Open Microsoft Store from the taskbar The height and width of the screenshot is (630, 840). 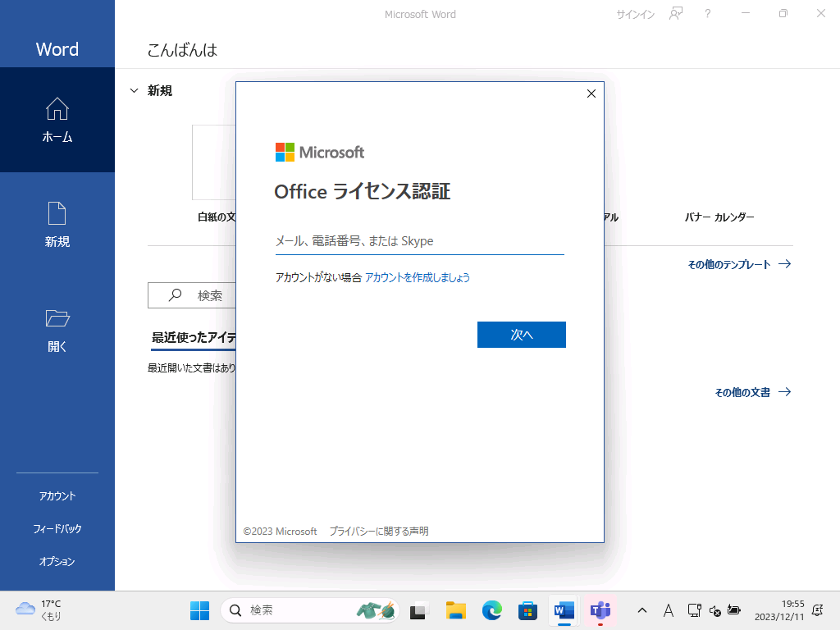pos(527,610)
